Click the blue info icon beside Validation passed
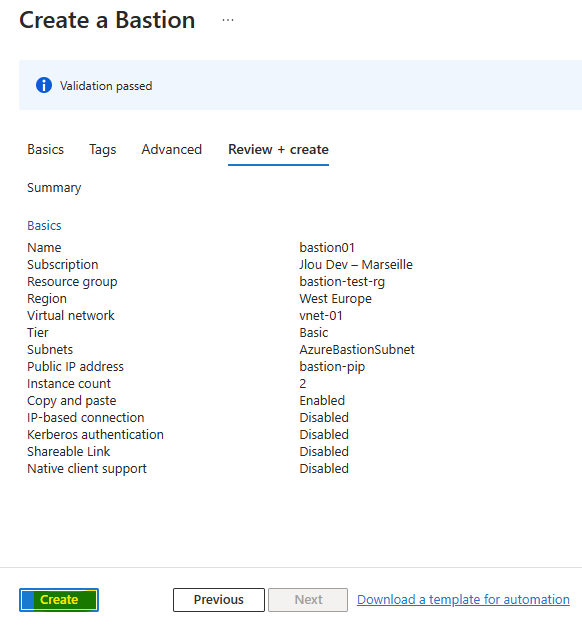This screenshot has width=582, height=625. pos(44,85)
